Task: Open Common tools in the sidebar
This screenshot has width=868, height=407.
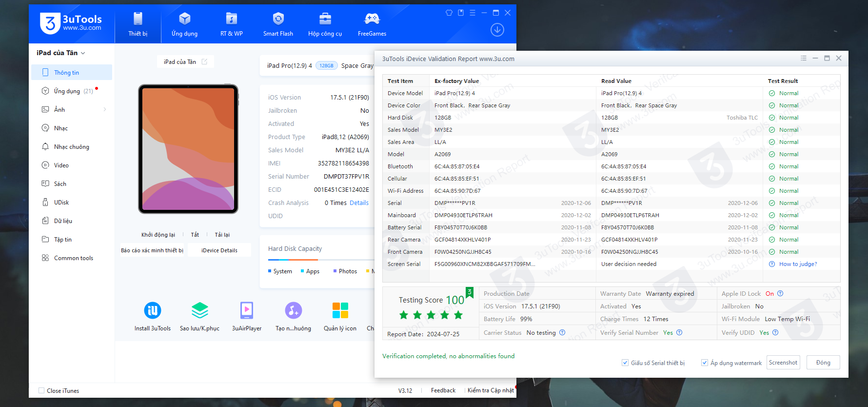Action: tap(72, 258)
